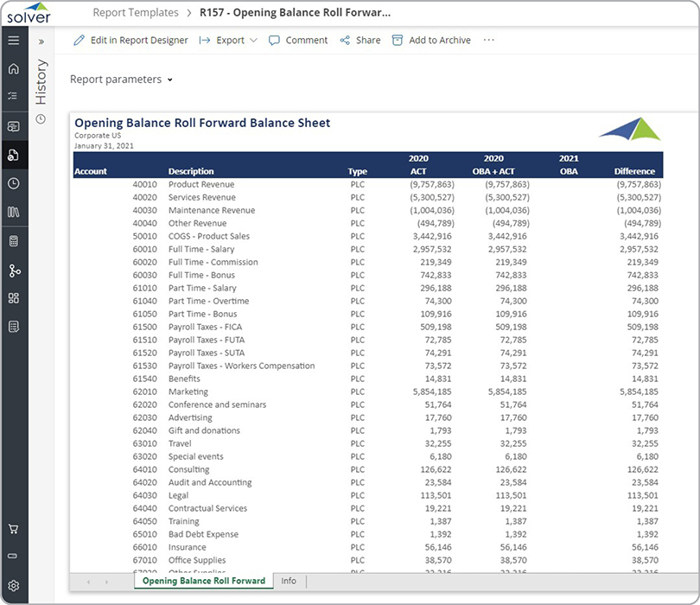Open the calculator icon in sidebar
700x605 pixels.
tap(13, 241)
